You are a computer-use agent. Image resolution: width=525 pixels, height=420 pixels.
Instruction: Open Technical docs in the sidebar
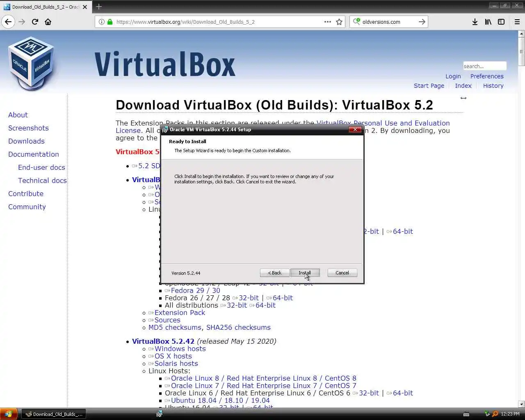[x=42, y=180]
